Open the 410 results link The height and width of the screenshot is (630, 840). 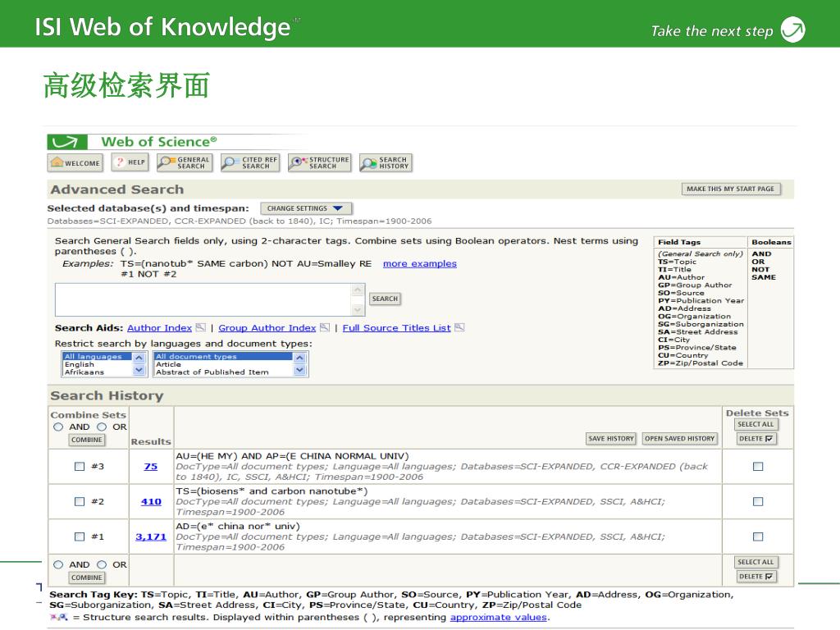[151, 502]
